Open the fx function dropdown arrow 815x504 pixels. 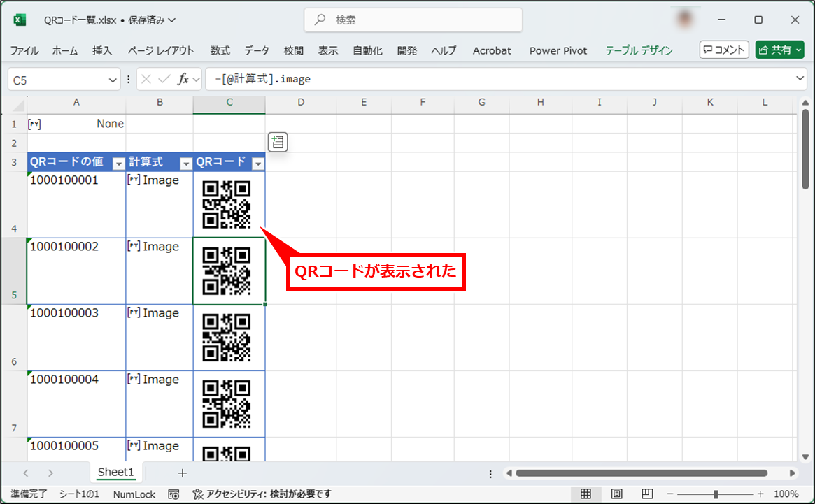pyautogui.click(x=196, y=80)
